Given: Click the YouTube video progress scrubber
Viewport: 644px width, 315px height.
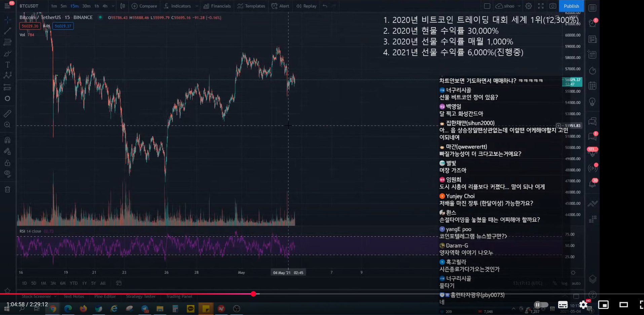Looking at the screenshot, I should (254, 294).
